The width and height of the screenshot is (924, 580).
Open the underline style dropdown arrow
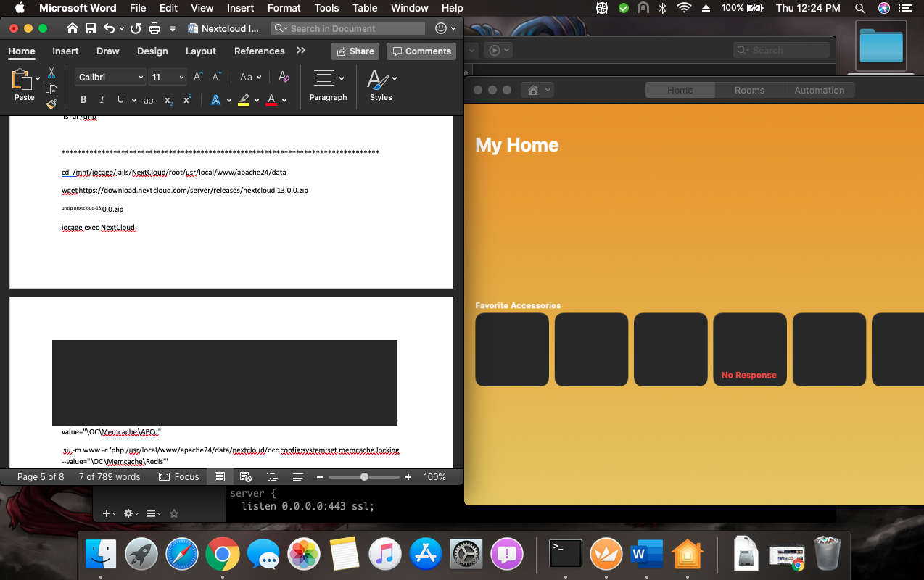coord(134,100)
